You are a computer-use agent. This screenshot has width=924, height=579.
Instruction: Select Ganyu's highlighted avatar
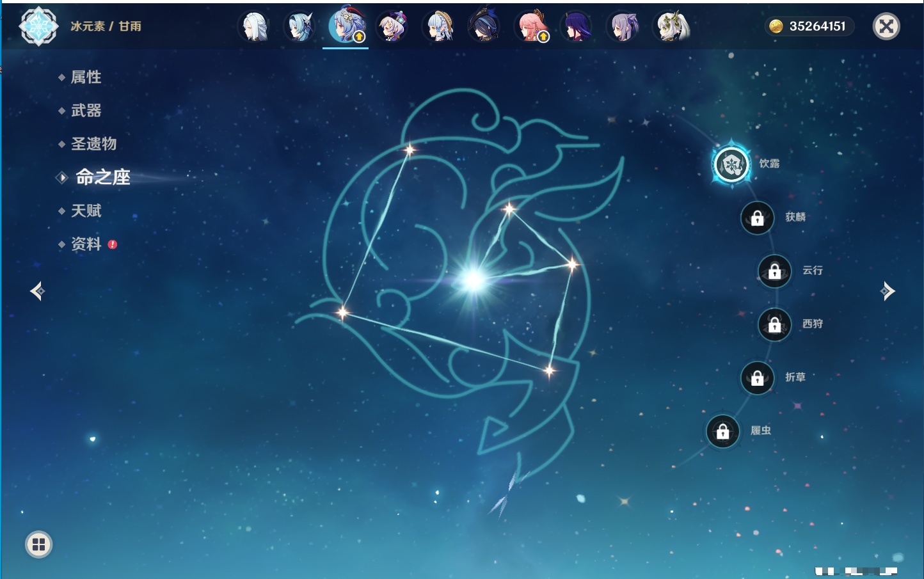(346, 26)
